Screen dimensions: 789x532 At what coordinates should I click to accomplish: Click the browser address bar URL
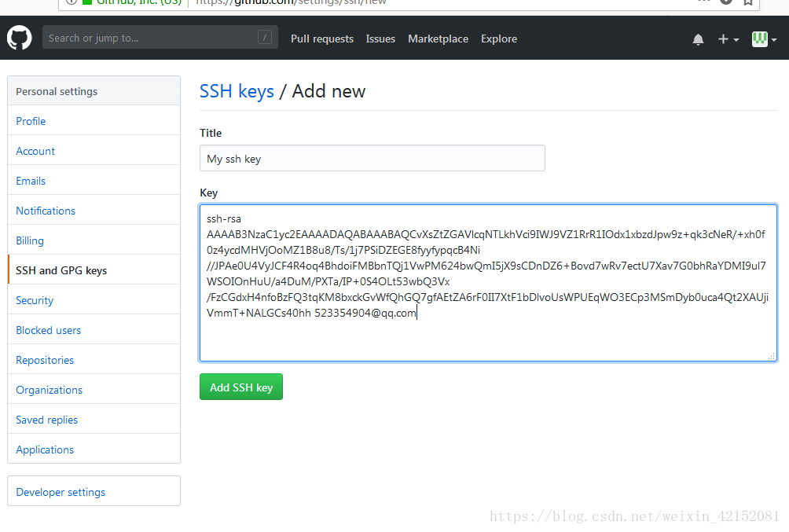[291, 2]
